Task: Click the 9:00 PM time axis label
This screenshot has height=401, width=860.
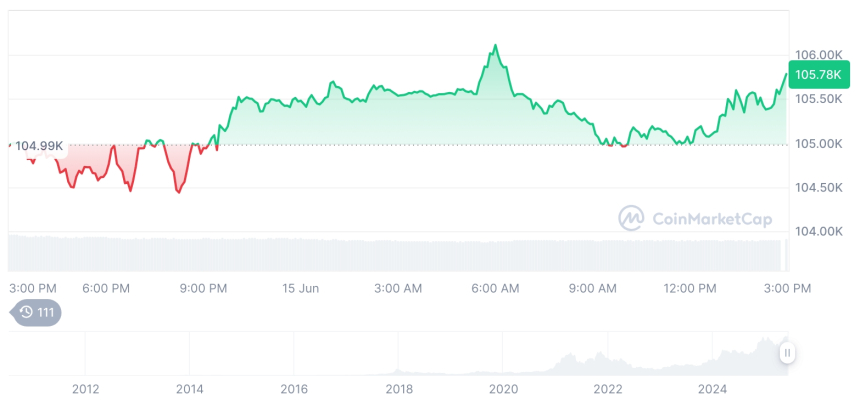Action: pos(204,288)
